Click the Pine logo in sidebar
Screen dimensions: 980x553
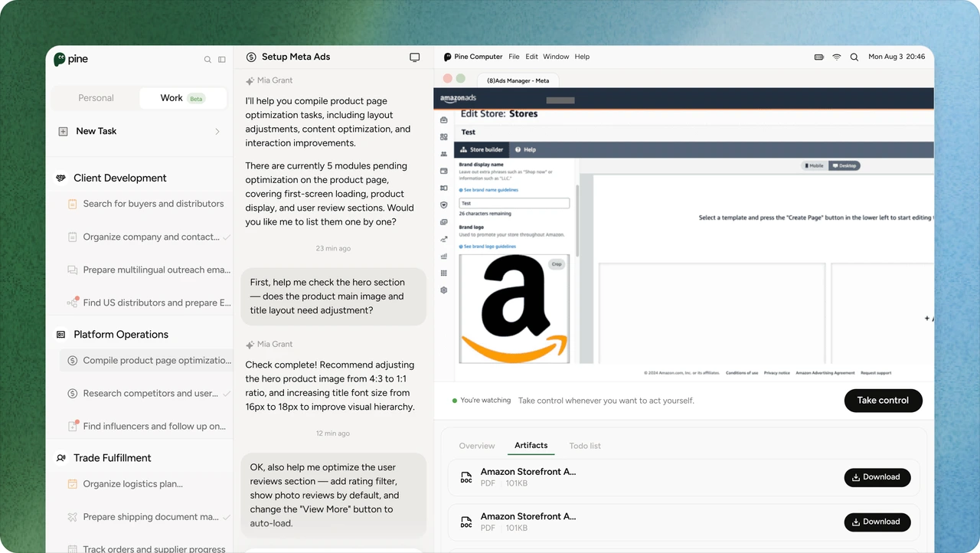point(71,59)
